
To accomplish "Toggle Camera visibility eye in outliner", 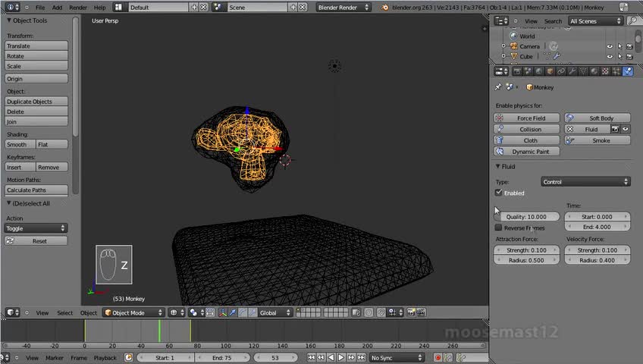I will pyautogui.click(x=609, y=46).
